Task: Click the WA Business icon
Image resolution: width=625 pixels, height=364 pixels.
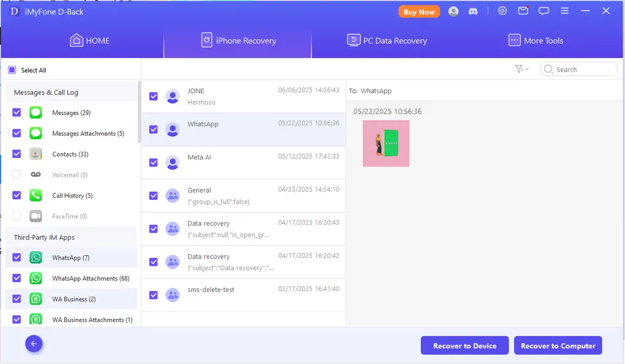Action: (36, 299)
